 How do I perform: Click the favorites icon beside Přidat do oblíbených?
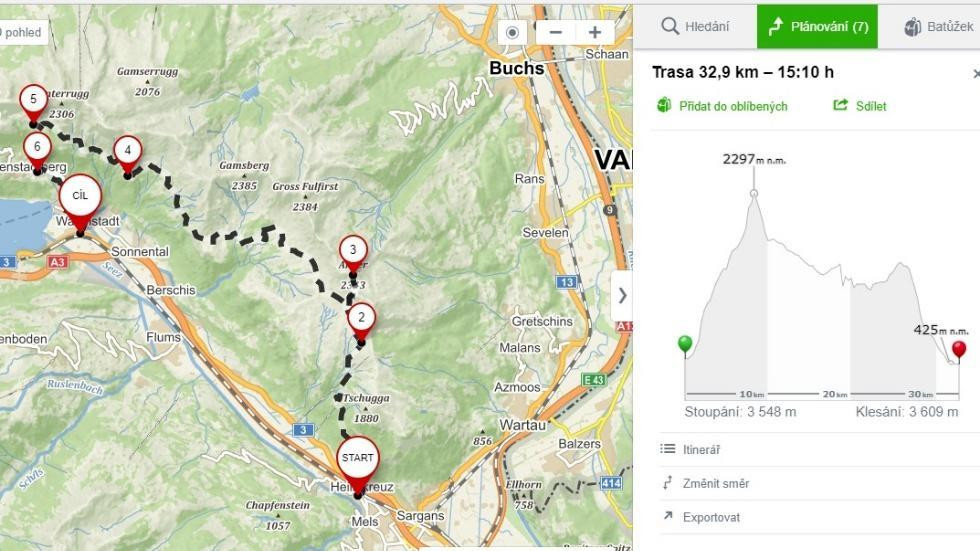click(x=664, y=106)
